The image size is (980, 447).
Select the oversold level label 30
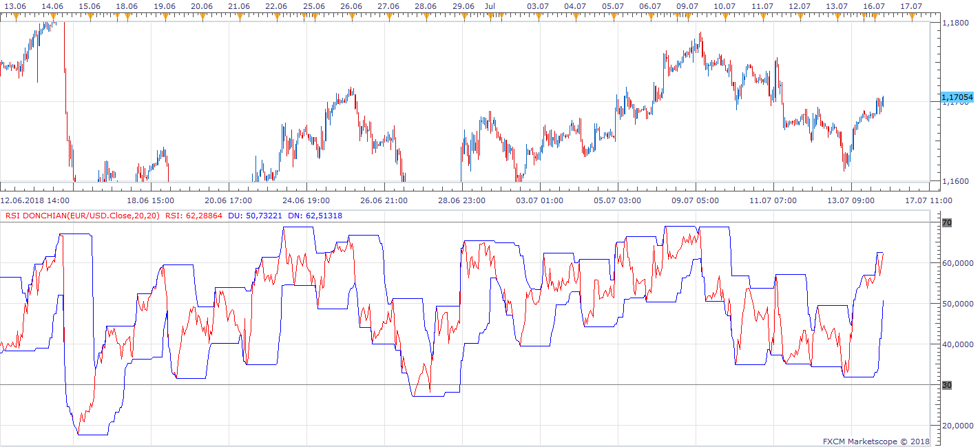pyautogui.click(x=946, y=385)
